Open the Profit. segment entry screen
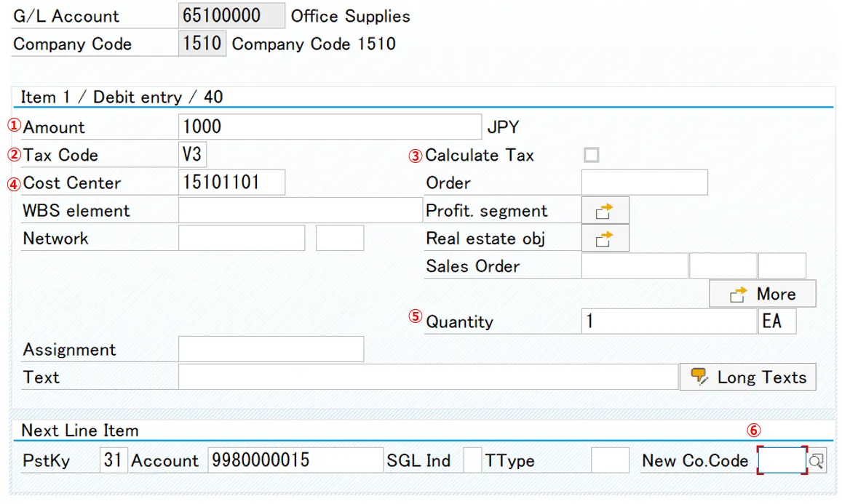 point(605,210)
